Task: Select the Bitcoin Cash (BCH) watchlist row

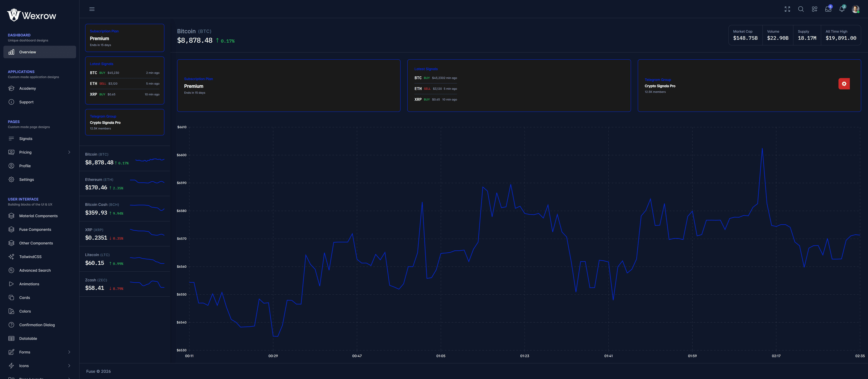Action: click(x=125, y=209)
